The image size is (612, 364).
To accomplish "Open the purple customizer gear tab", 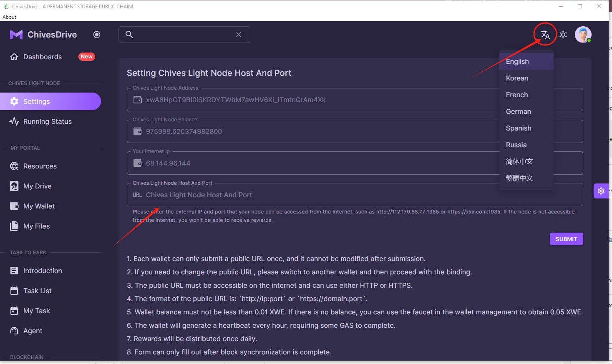I will point(601,191).
